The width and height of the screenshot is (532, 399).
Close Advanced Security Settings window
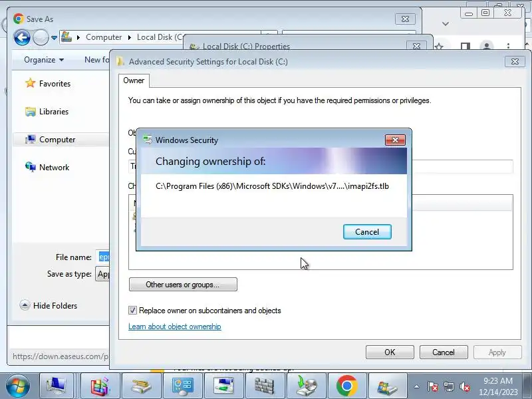pos(515,61)
